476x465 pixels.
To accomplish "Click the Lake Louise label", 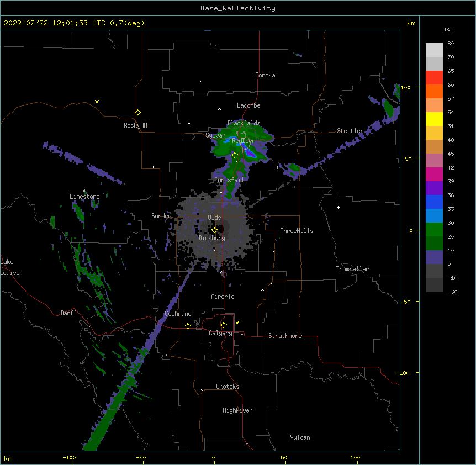I will click(x=10, y=267).
